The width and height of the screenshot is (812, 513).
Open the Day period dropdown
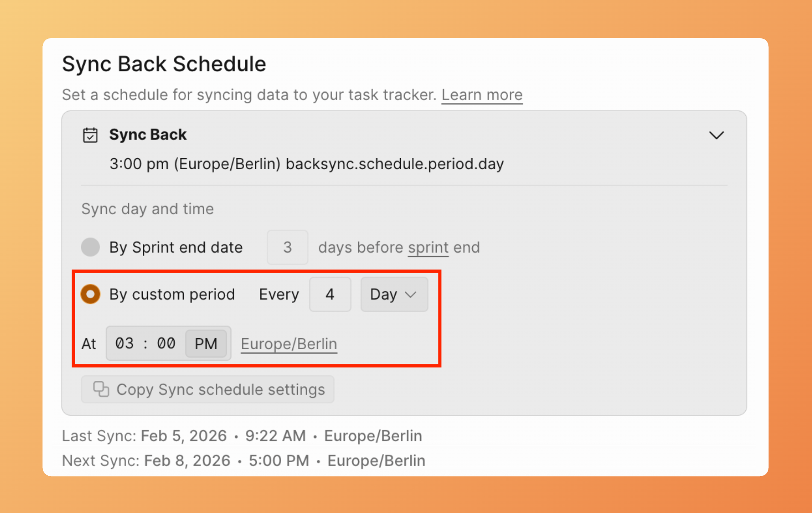click(x=394, y=294)
